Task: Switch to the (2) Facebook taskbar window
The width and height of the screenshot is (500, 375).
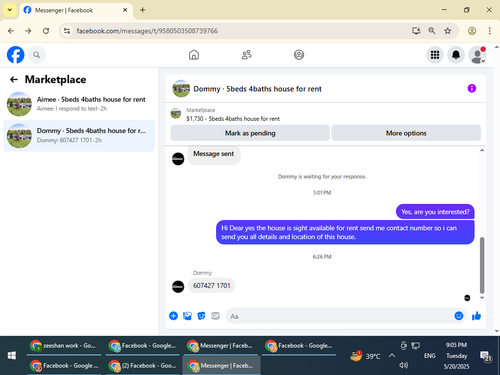Action: [x=142, y=366]
